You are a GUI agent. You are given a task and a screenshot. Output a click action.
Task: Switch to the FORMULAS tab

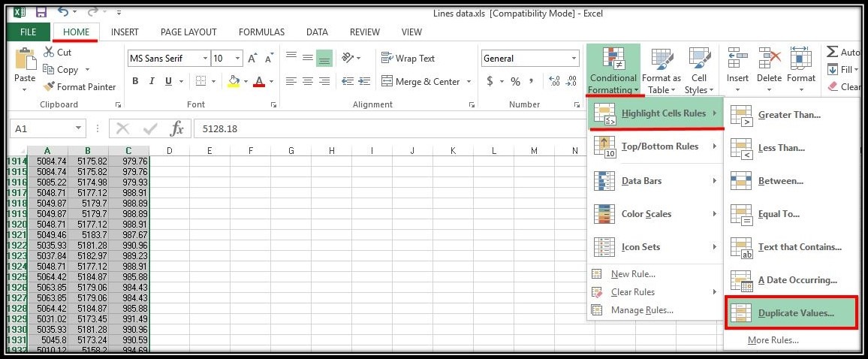[261, 32]
